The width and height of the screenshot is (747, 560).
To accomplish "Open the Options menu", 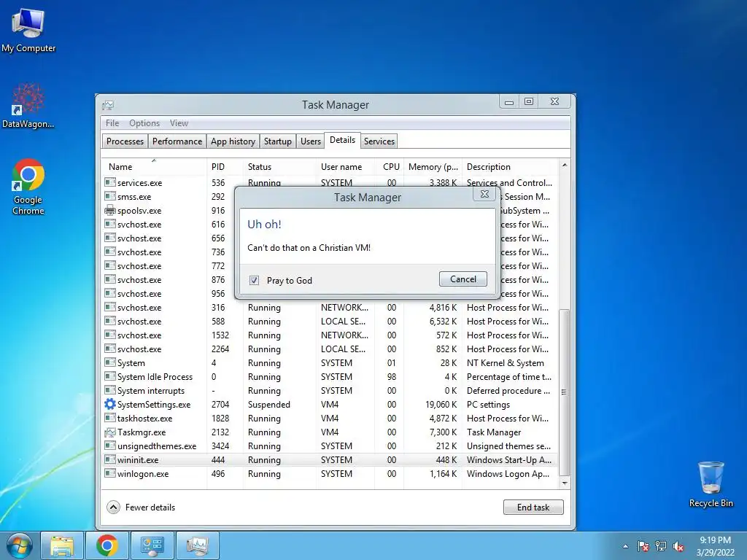I will [x=144, y=122].
